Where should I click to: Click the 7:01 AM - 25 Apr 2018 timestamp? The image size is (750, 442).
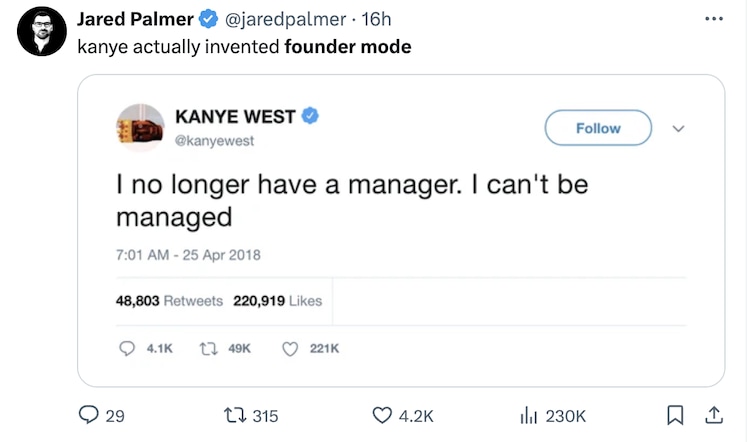click(x=188, y=254)
